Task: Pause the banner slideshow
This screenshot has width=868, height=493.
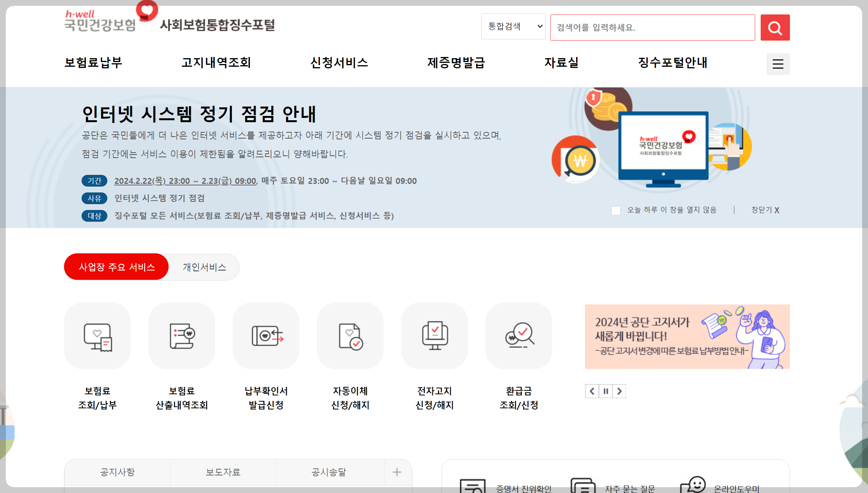Action: pyautogui.click(x=606, y=391)
